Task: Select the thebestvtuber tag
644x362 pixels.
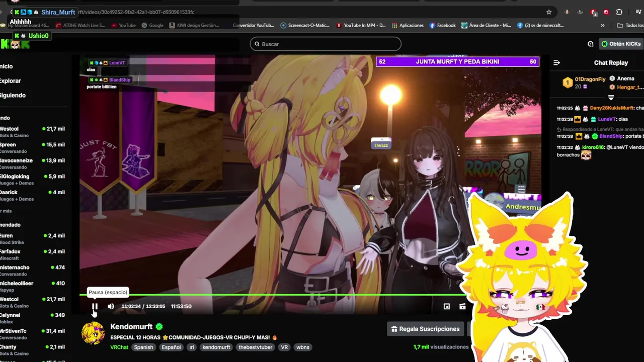Action: pos(256,347)
